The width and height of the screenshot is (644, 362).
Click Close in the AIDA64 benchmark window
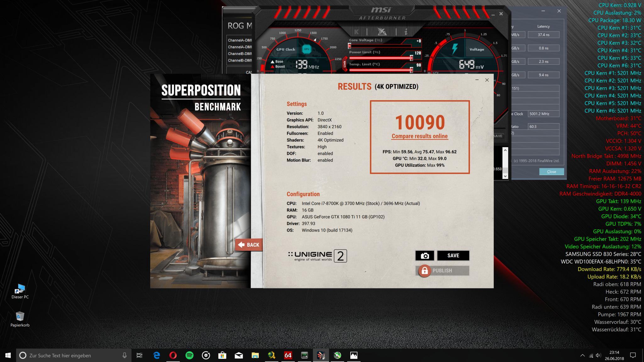pos(551,172)
